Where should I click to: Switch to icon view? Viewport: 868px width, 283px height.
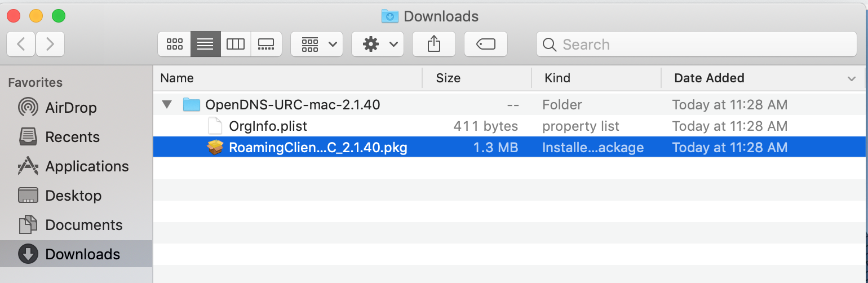point(175,44)
